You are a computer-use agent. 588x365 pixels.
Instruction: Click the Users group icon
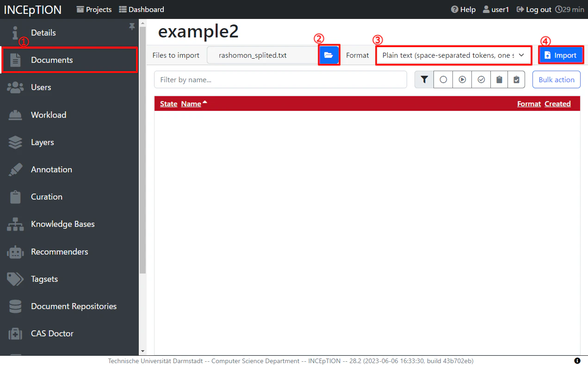pos(15,87)
